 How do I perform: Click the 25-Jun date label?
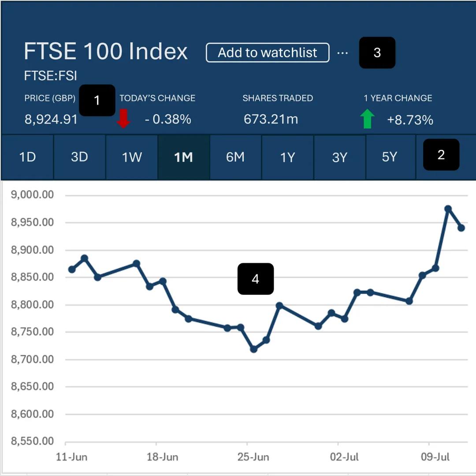pos(253,457)
